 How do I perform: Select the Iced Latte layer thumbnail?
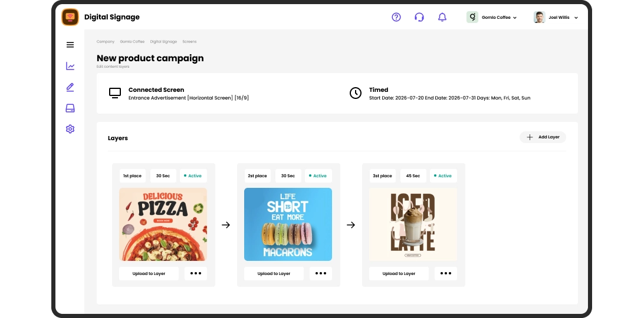413,224
